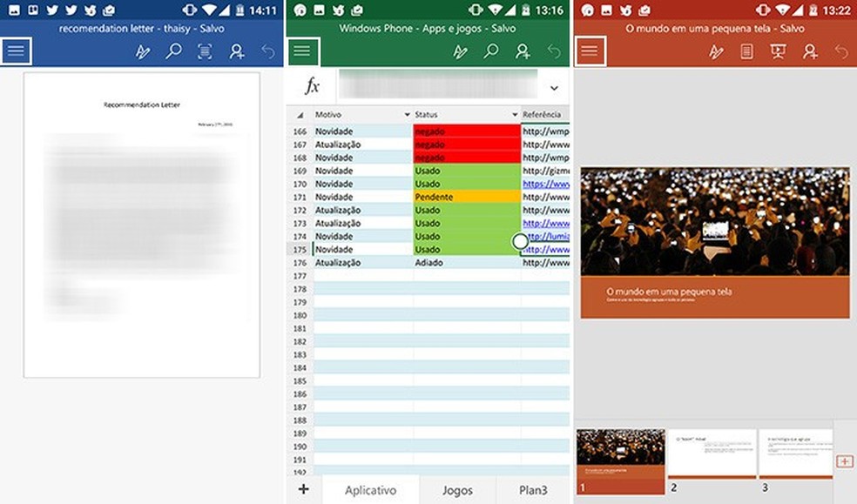Open the Status column filter dropdown
Screen dimensions: 857x504
(x=515, y=115)
